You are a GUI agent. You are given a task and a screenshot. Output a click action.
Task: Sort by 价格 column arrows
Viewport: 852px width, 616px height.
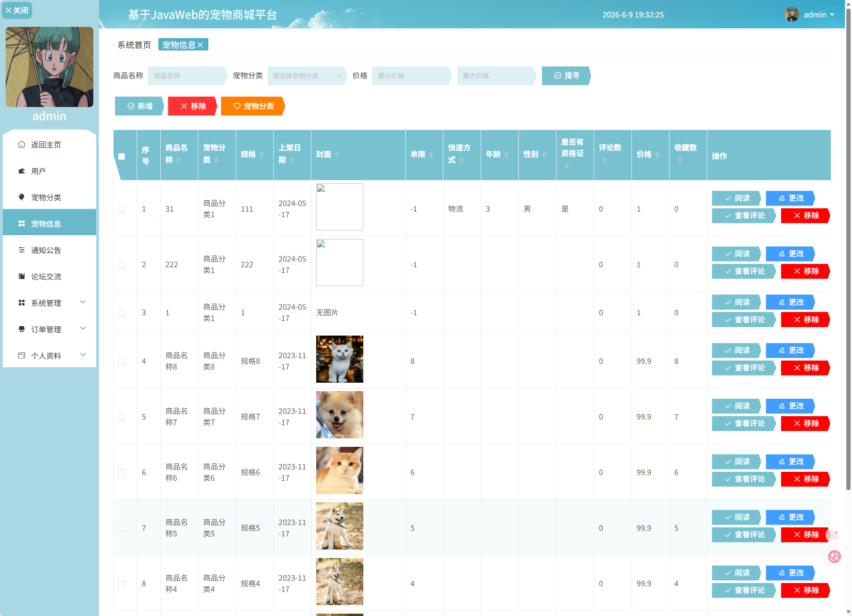pyautogui.click(x=657, y=155)
